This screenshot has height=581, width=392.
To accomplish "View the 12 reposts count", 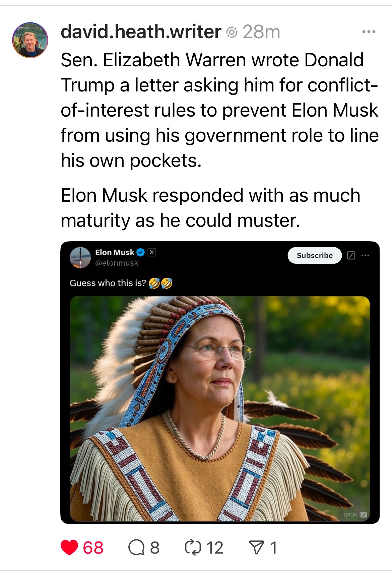I will [215, 548].
